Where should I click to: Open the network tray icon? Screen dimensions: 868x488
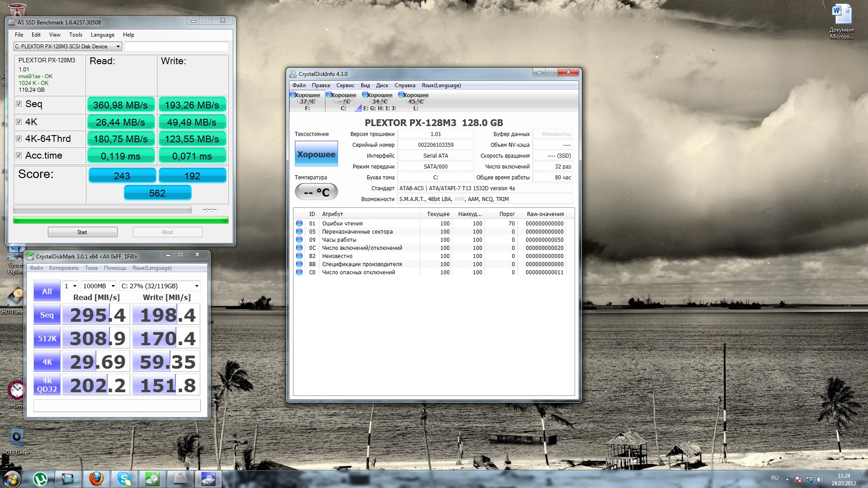click(809, 479)
